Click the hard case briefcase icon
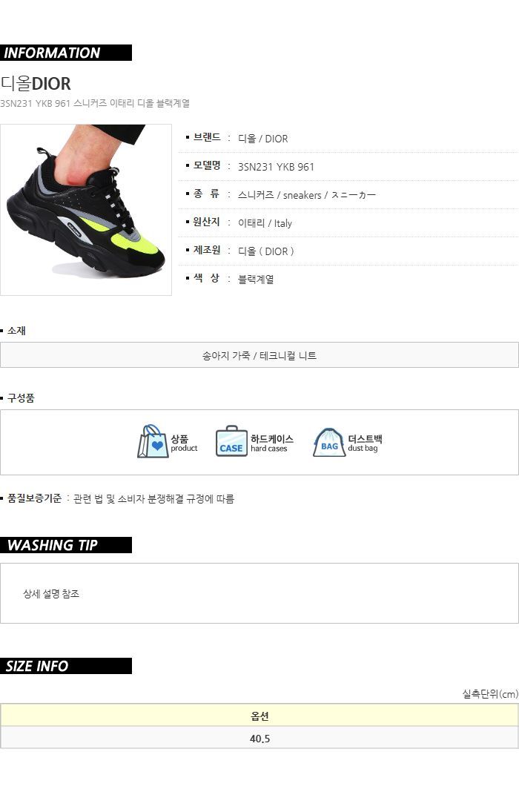 tap(231, 441)
